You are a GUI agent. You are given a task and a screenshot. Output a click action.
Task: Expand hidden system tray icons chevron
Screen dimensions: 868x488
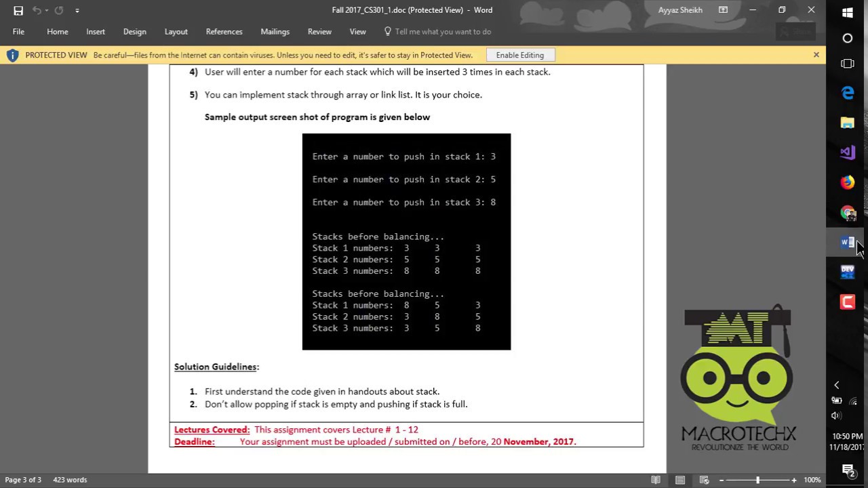[x=836, y=385]
